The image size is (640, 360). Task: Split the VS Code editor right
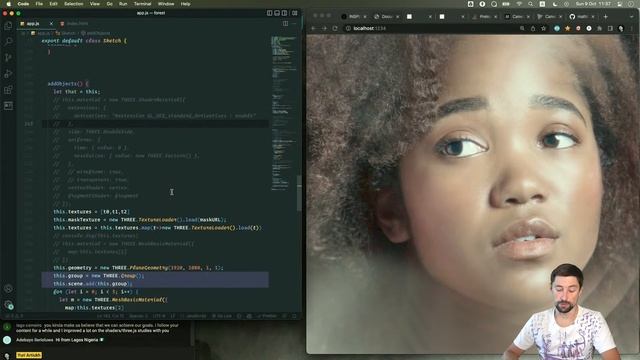click(x=285, y=24)
